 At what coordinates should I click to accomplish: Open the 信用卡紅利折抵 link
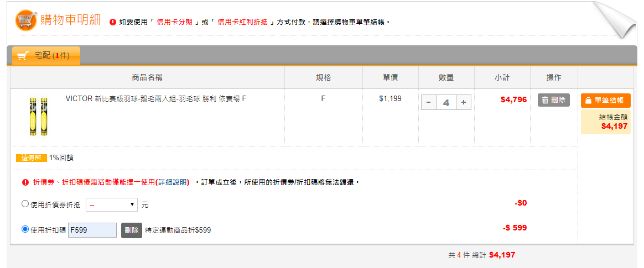point(242,22)
